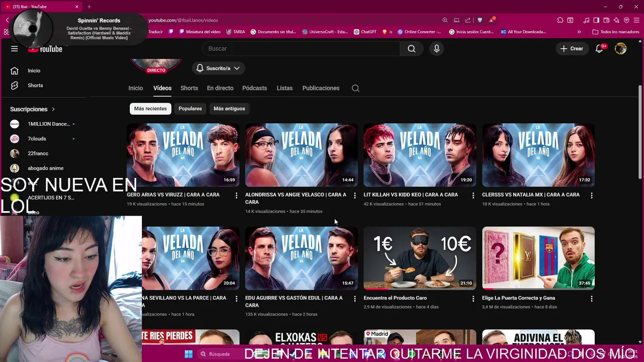Click the page vertical scrollbar
The width and height of the screenshot is (644, 362).
tap(640, 133)
